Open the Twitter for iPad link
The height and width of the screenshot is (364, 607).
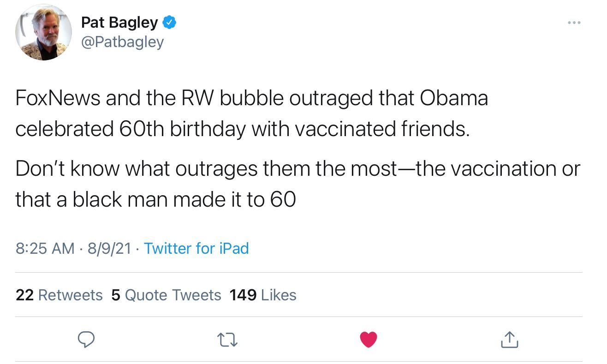(196, 249)
